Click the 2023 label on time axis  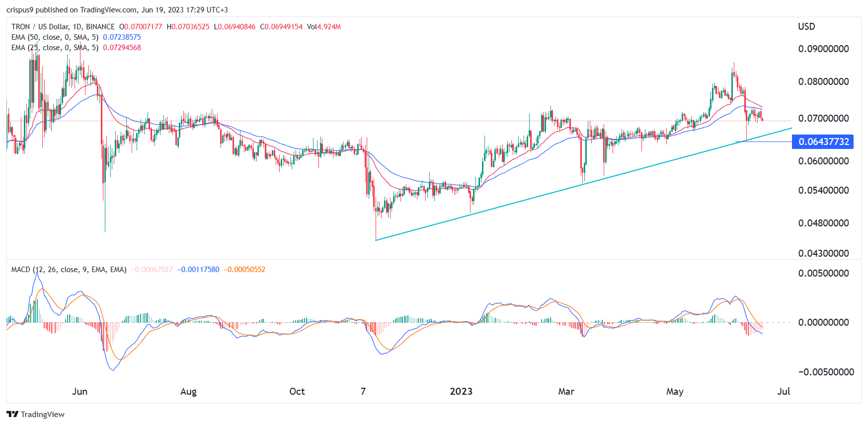(461, 391)
